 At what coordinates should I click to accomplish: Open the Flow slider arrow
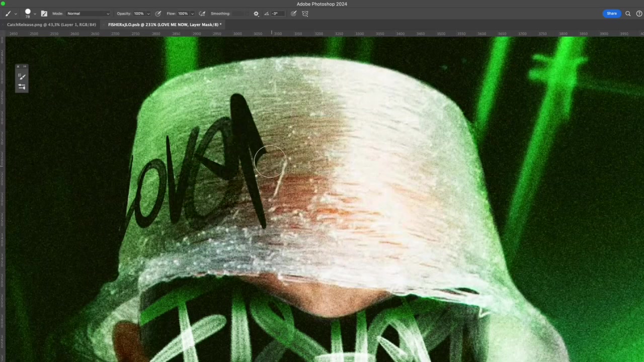(192, 14)
